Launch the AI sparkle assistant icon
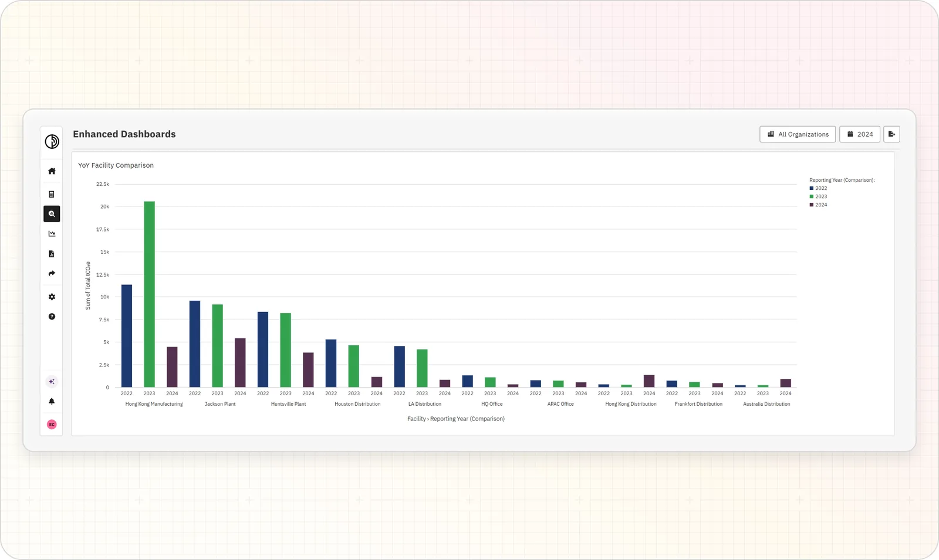 click(52, 382)
